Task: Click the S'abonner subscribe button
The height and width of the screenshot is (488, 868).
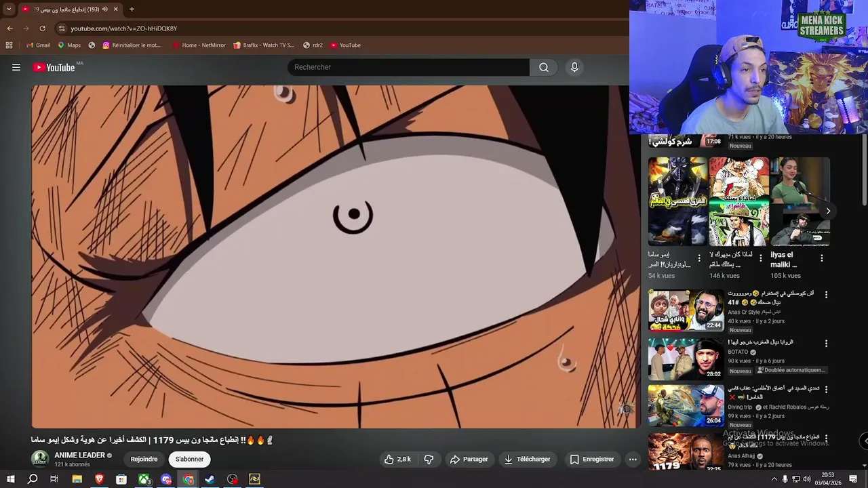Action: pos(189,459)
